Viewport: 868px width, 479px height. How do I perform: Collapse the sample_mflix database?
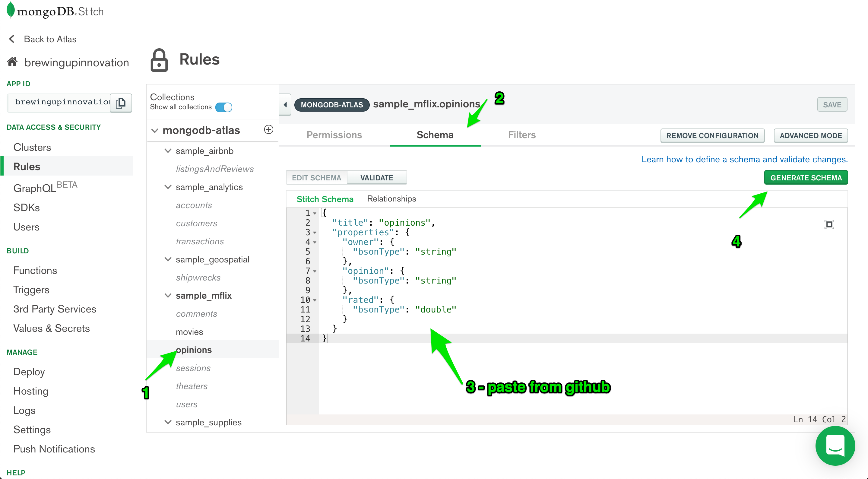168,295
